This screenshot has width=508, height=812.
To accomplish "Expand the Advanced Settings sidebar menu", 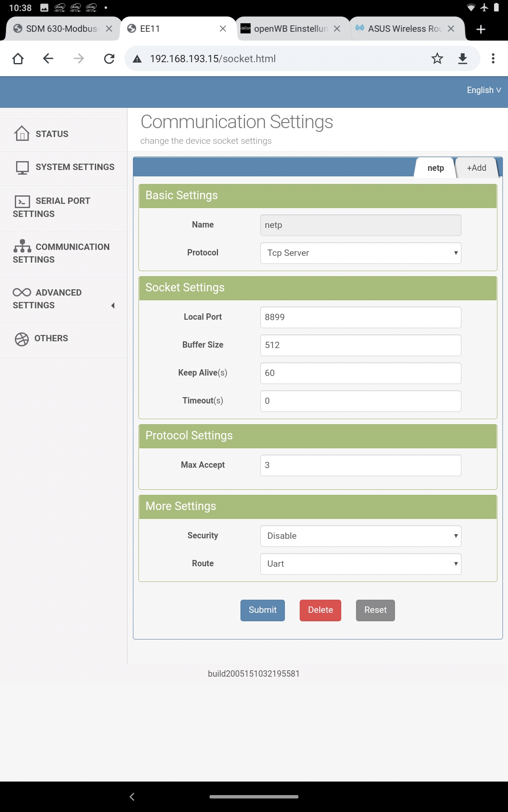I will pyautogui.click(x=63, y=299).
